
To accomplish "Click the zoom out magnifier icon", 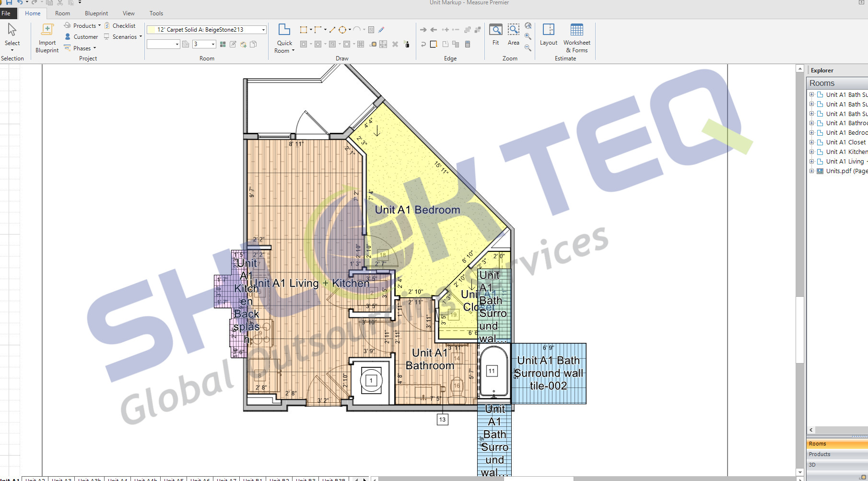I will point(528,47).
